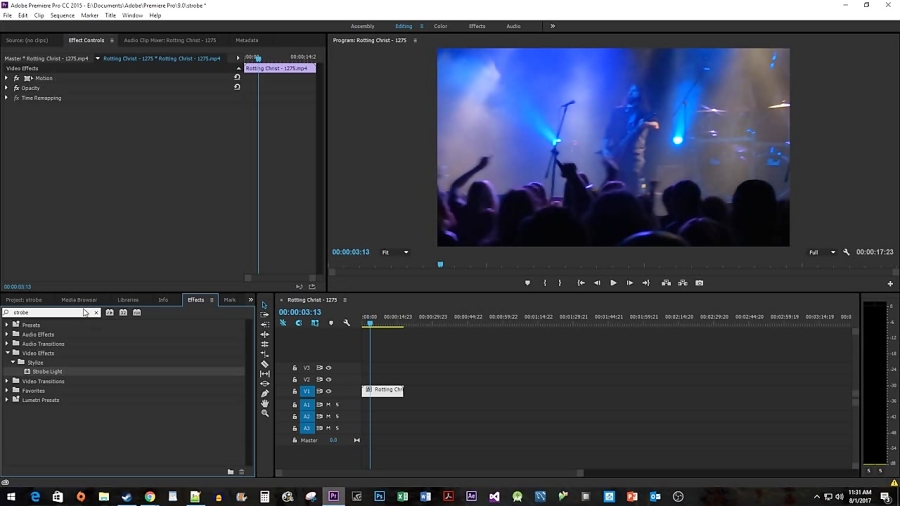Select the Zoom tool magnifier
Viewport: 900px width, 506px height.
[265, 413]
